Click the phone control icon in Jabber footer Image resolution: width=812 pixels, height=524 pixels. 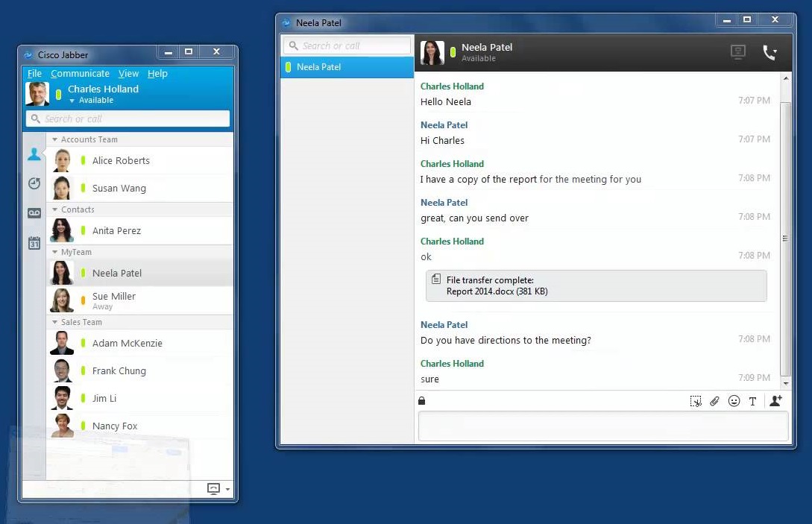click(x=213, y=488)
